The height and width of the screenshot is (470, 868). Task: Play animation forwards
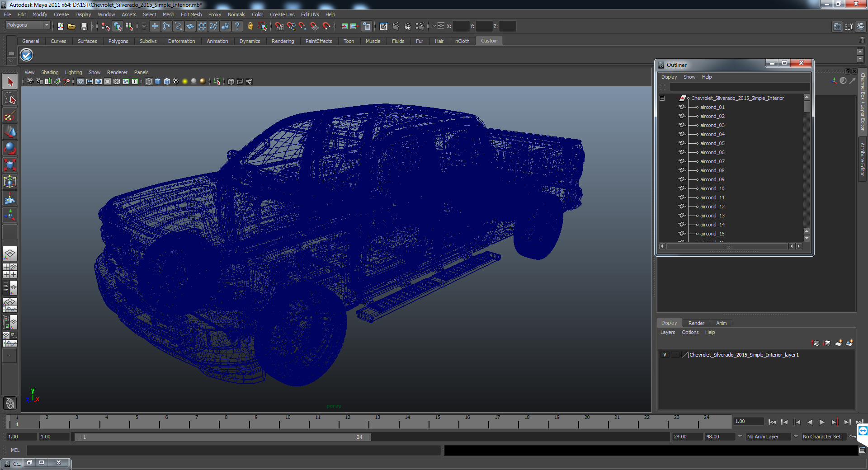[x=822, y=422]
